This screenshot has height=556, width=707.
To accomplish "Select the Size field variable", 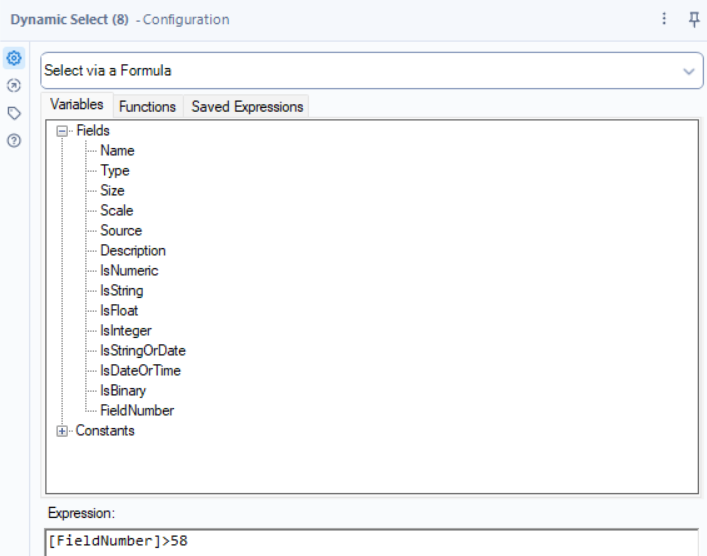I will click(x=112, y=191).
